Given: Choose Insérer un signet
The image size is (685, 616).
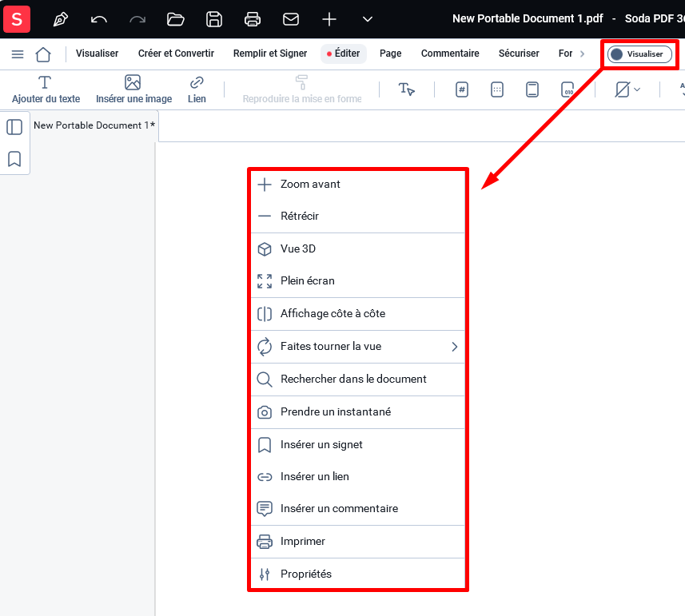Looking at the screenshot, I should [x=358, y=445].
